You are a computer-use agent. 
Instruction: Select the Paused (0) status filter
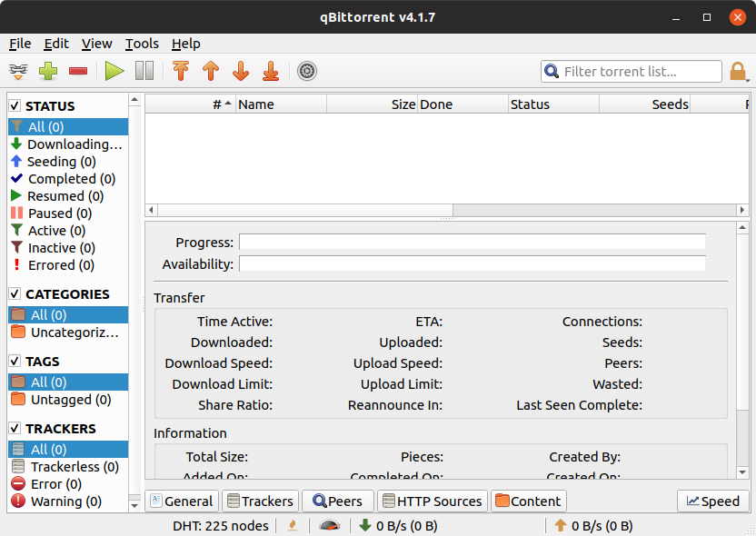[x=68, y=213]
